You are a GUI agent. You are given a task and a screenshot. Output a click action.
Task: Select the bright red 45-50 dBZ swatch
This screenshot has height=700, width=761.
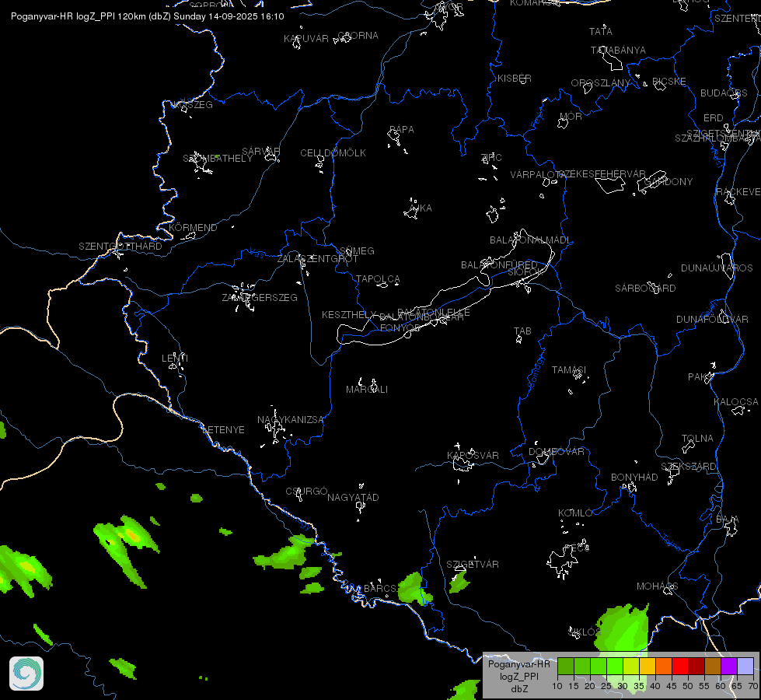(680, 666)
